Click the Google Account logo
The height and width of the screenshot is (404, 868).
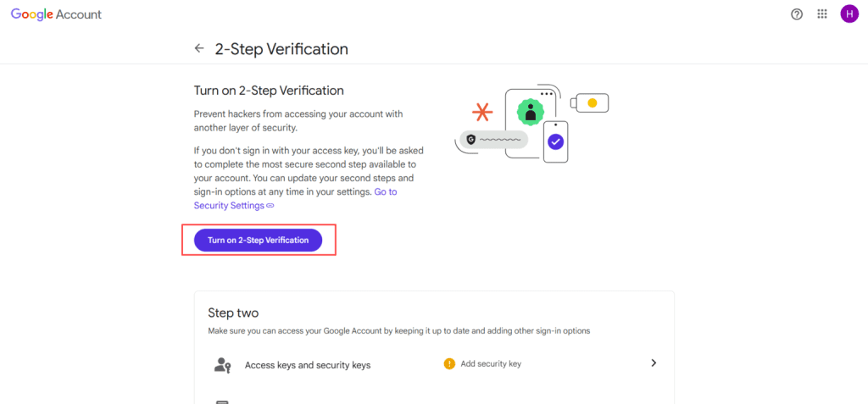click(x=56, y=14)
